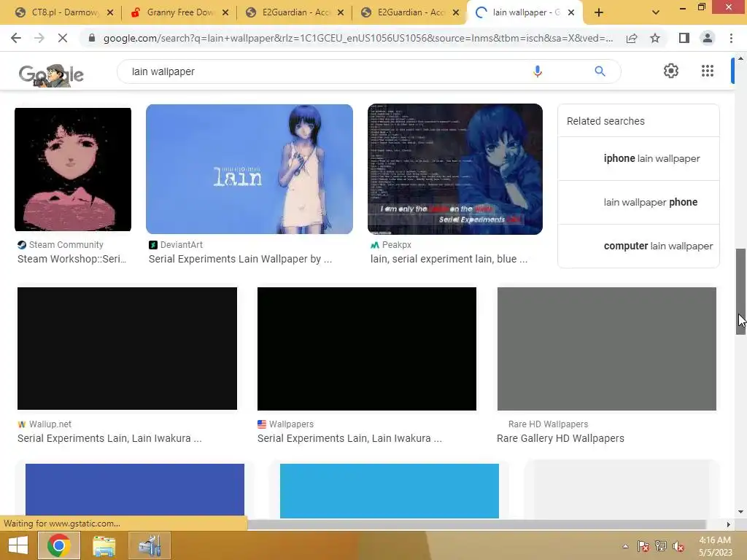Click the URL address bar
747x560 pixels.
pyautogui.click(x=357, y=38)
